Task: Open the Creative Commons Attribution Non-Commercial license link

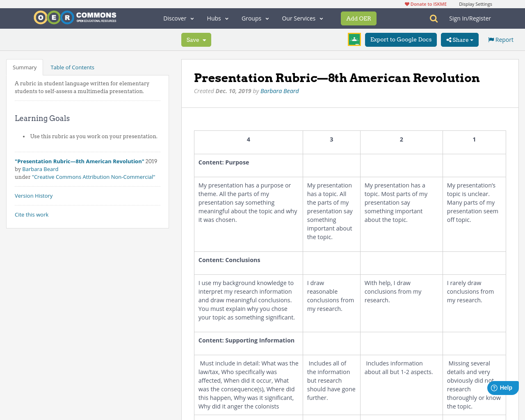Action: [x=94, y=176]
